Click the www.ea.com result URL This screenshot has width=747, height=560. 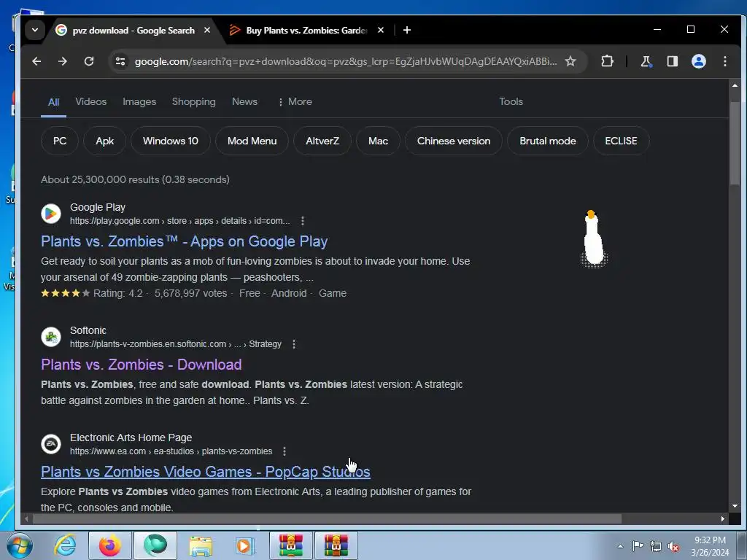(x=171, y=451)
